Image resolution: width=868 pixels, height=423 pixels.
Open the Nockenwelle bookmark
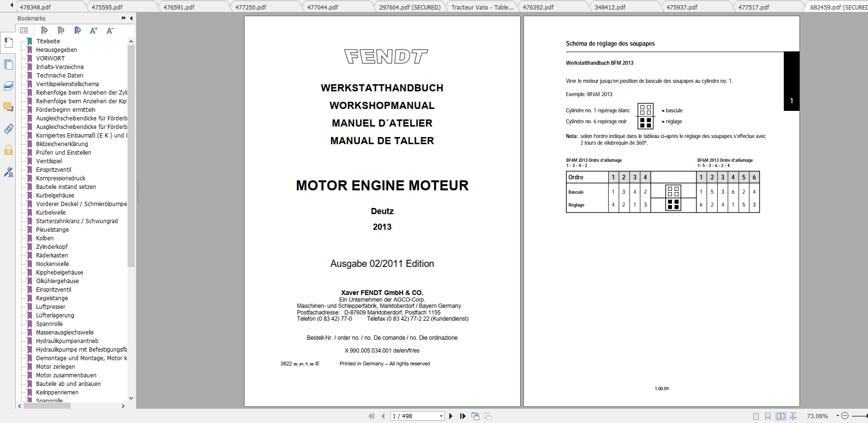pyautogui.click(x=52, y=264)
